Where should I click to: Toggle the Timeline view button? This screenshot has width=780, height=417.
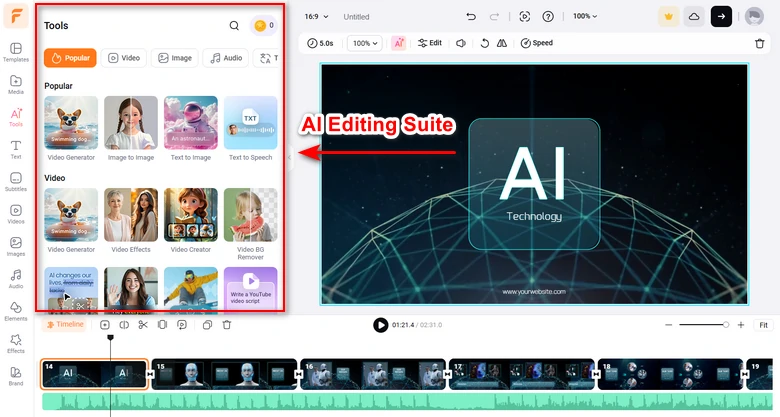pyautogui.click(x=65, y=324)
